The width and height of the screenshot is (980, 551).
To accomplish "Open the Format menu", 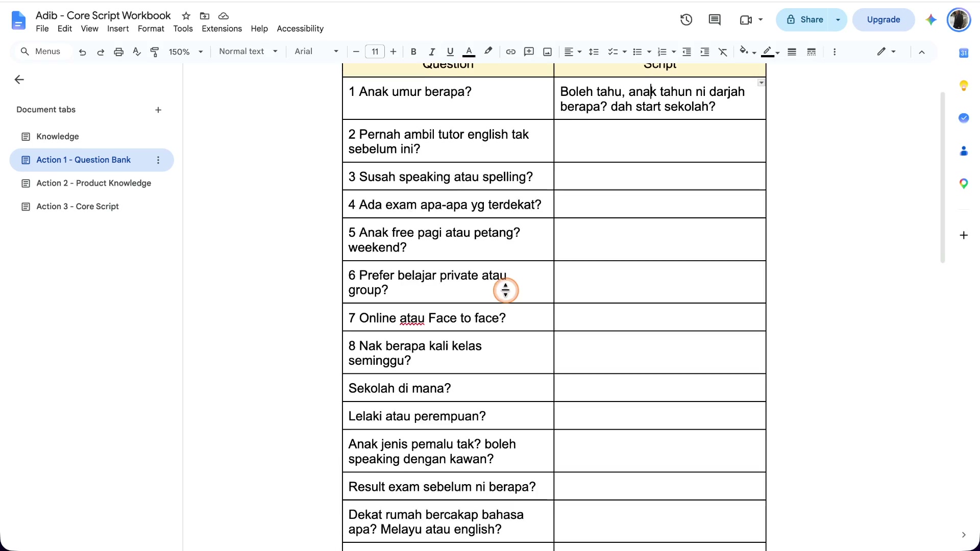I will [151, 29].
